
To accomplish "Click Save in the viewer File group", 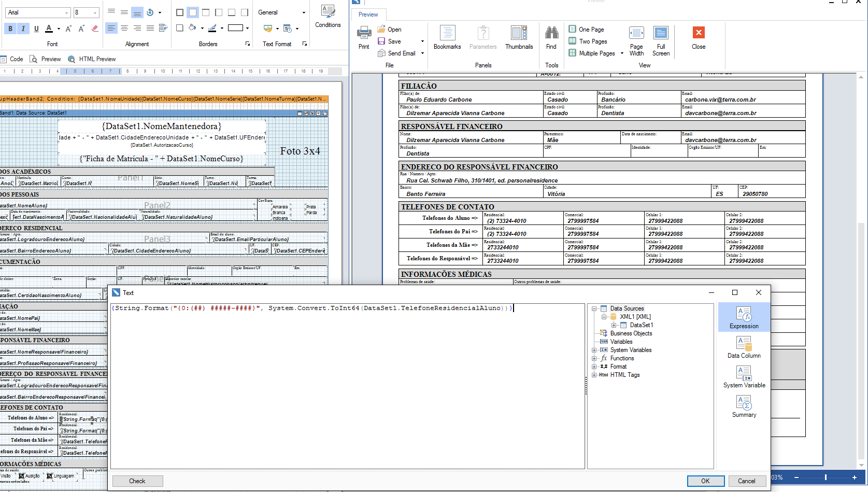I will click(x=389, y=41).
